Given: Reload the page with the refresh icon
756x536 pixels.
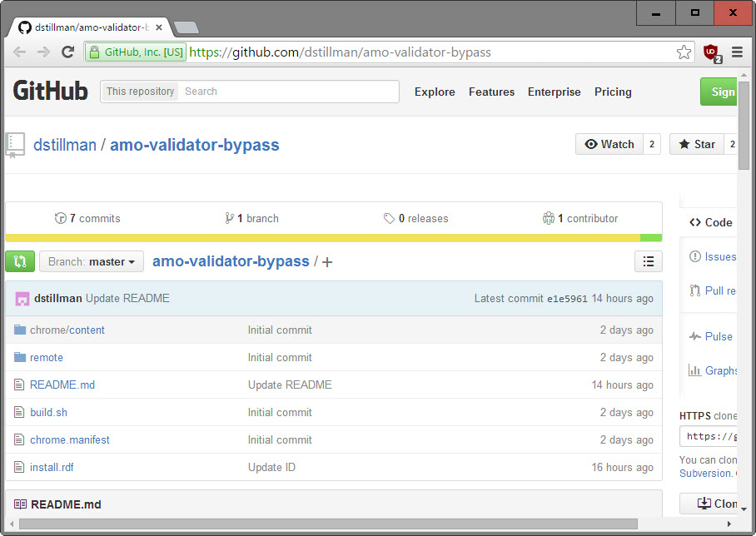Looking at the screenshot, I should pos(68,52).
